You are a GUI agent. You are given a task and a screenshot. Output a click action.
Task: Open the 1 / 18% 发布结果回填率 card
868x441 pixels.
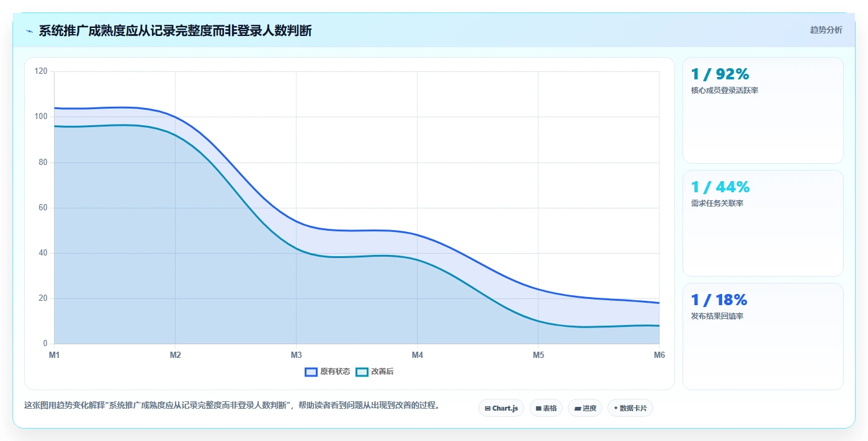(763, 336)
